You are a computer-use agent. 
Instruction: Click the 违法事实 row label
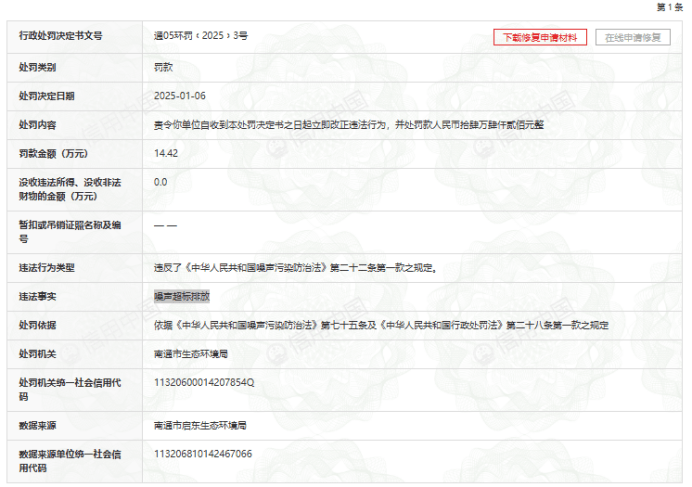(x=38, y=297)
